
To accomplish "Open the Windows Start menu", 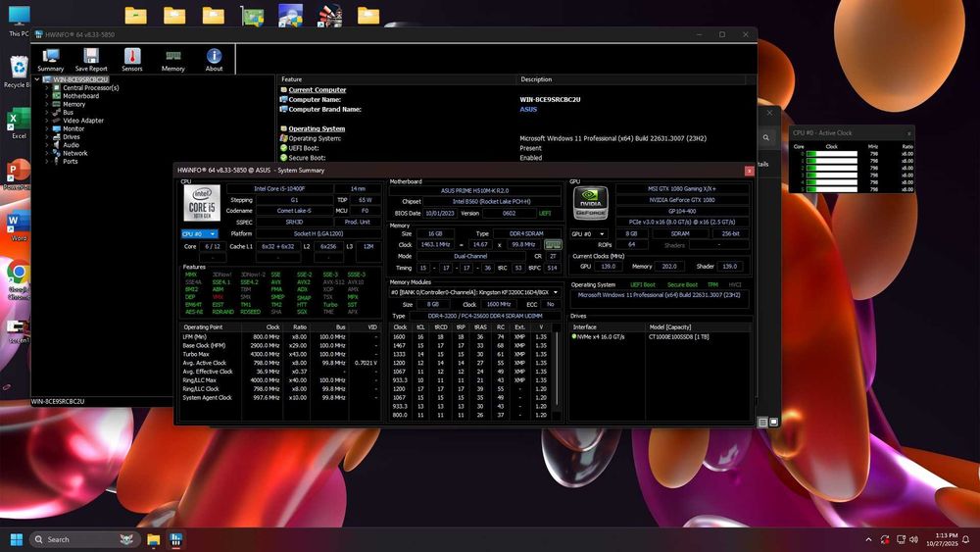I will pyautogui.click(x=17, y=539).
